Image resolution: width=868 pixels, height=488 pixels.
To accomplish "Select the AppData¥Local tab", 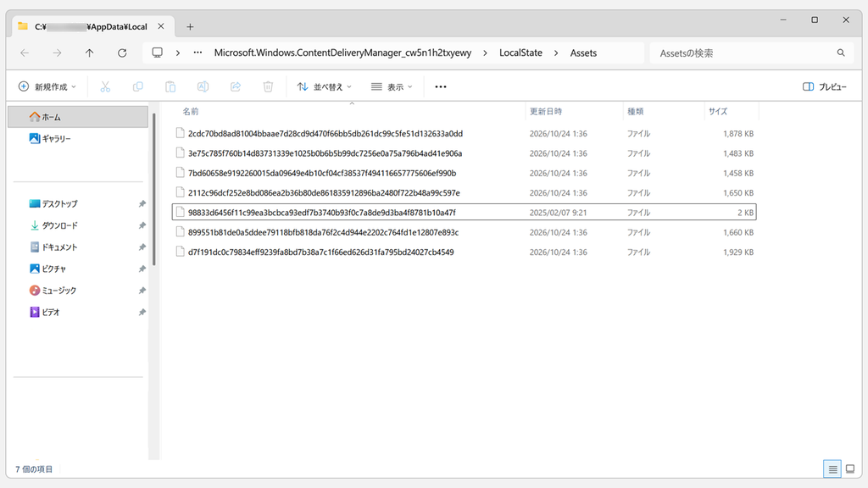I will 92,26.
